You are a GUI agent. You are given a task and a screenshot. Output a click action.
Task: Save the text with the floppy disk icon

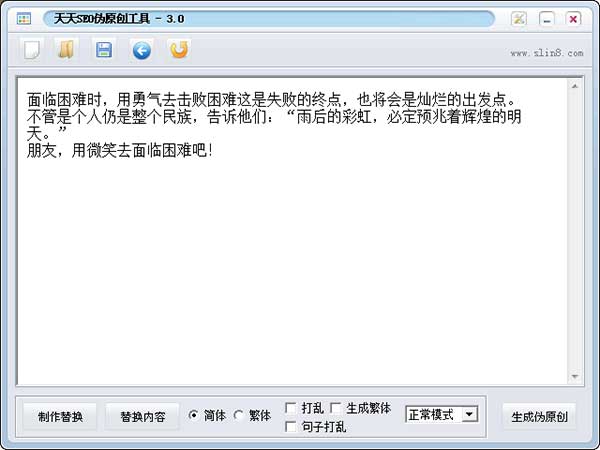tap(104, 50)
